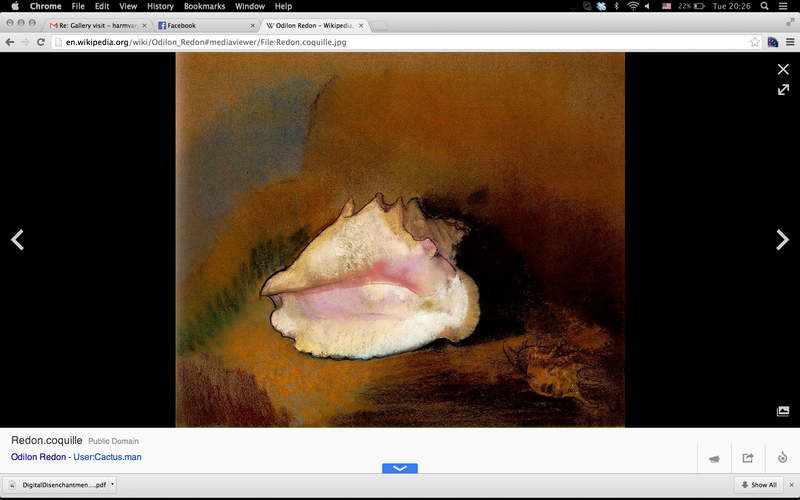Close the Odilon Redon Wikipedia tab
Screen dimensions: 800x500
click(361, 26)
